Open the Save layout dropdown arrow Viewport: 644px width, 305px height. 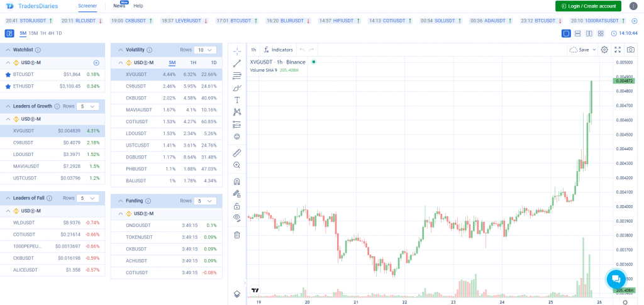point(594,50)
